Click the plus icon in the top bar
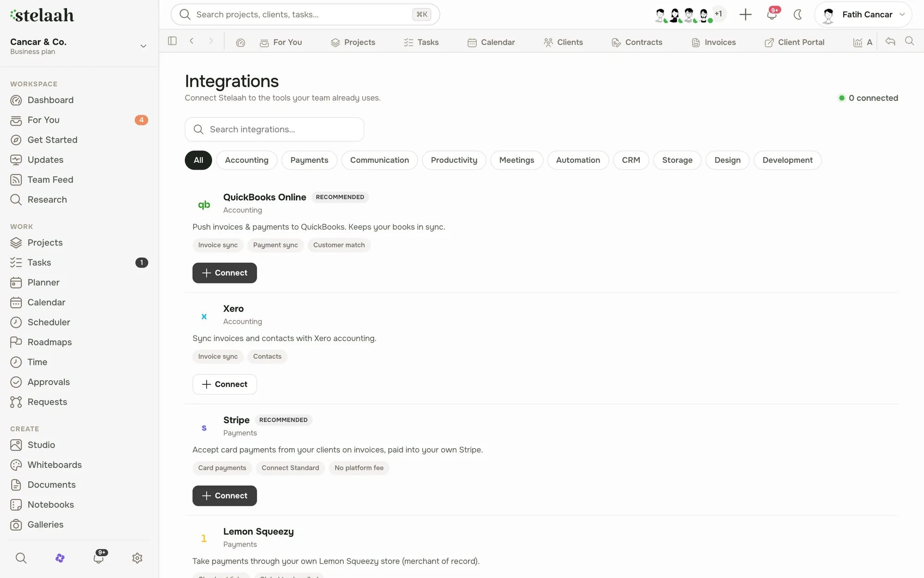Image resolution: width=924 pixels, height=578 pixels. 745,14
